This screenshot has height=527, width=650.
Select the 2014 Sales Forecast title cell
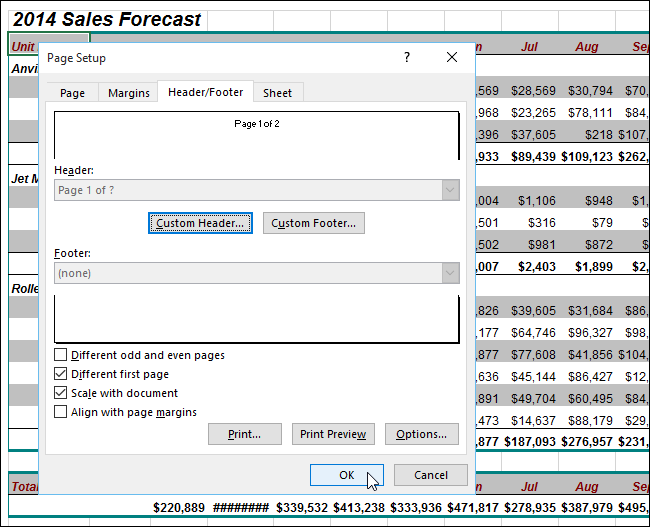(108, 19)
